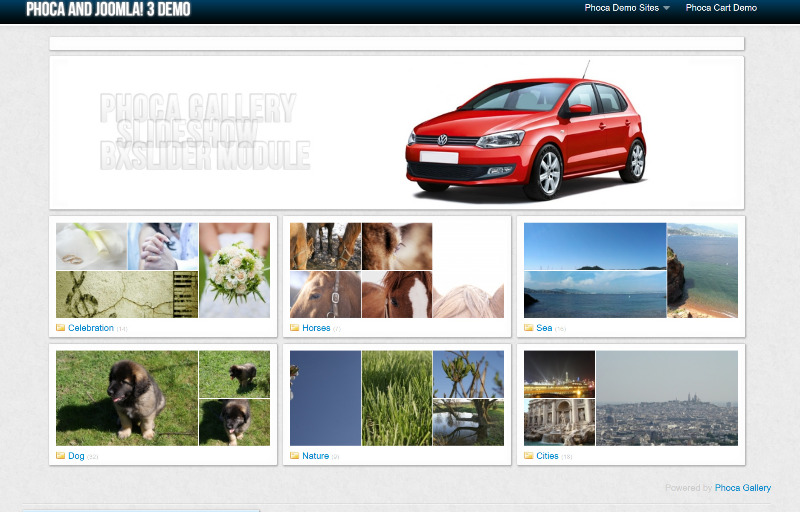Open the Horses category link
800x512 pixels.
click(x=316, y=328)
